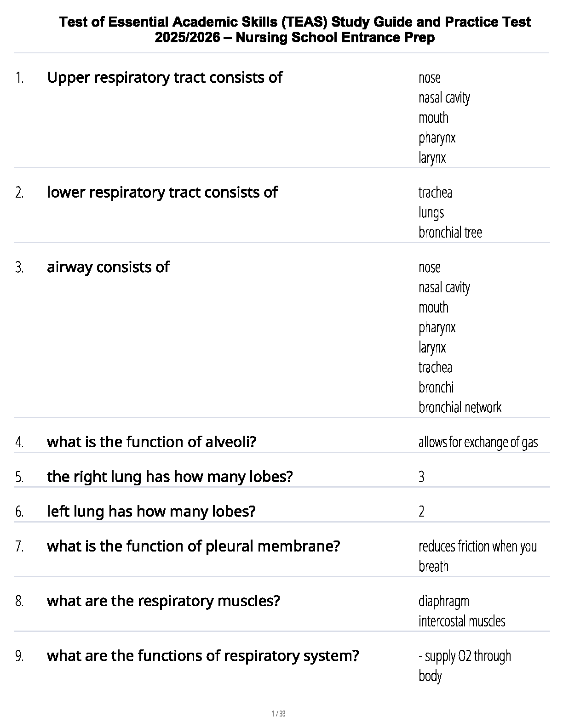Click the "- supply O2 through" answer line
This screenshot has width=563, height=728.
pos(465,656)
